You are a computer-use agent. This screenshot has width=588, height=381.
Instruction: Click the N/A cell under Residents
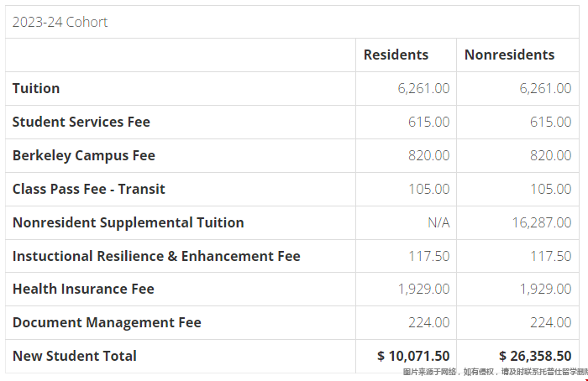(x=438, y=222)
